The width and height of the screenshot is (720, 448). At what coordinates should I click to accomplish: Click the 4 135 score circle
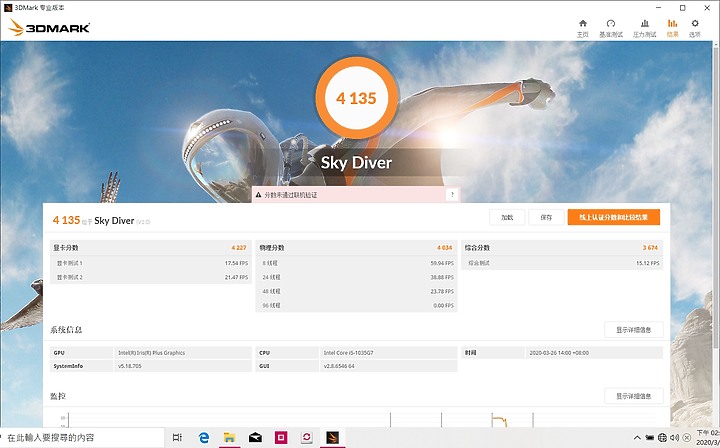tap(356, 98)
